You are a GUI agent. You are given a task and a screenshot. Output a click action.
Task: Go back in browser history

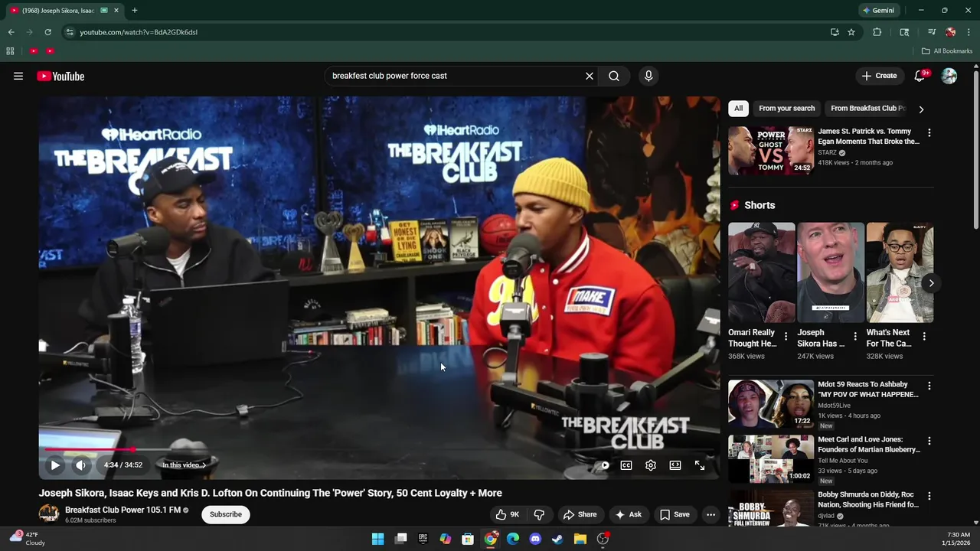(x=11, y=32)
